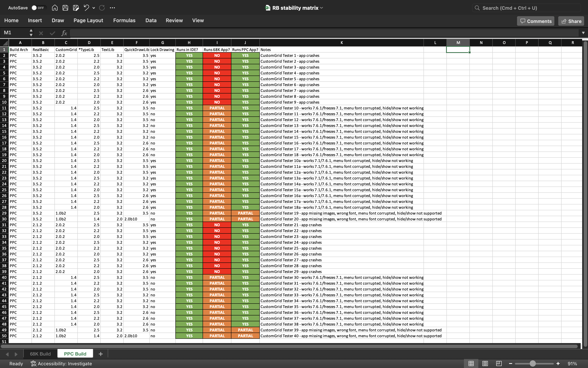Click the 'Lock Drawing' header cell

[x=163, y=50]
